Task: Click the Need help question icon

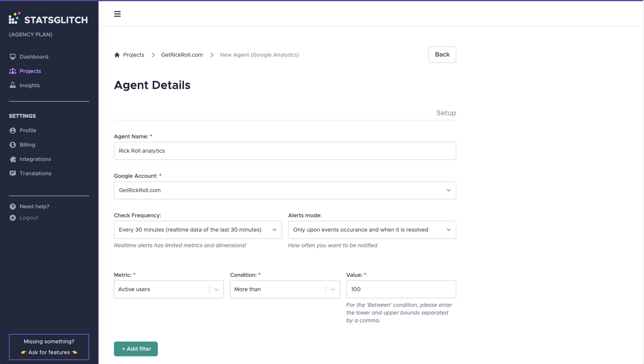Action: tap(13, 207)
